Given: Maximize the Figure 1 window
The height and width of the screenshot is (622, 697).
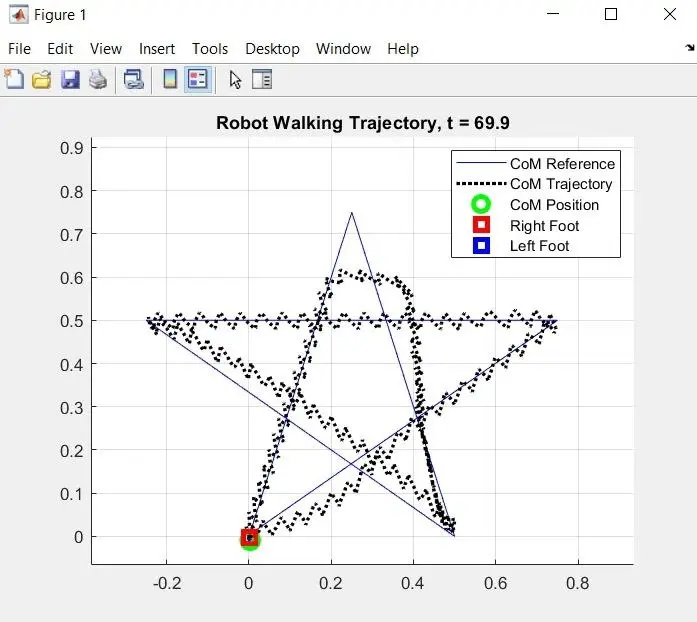Looking at the screenshot, I should click(611, 14).
